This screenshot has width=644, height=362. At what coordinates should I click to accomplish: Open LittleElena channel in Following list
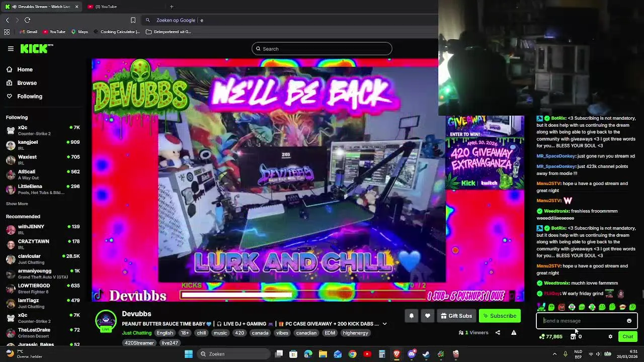tap(43, 189)
